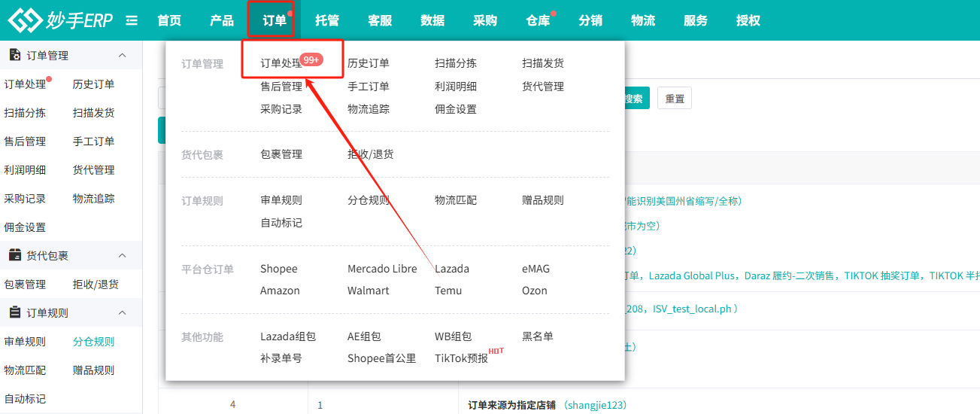Choose 物流匹配 in the dropdown menu
Viewport: 980px width, 414px height.
coord(456,200)
